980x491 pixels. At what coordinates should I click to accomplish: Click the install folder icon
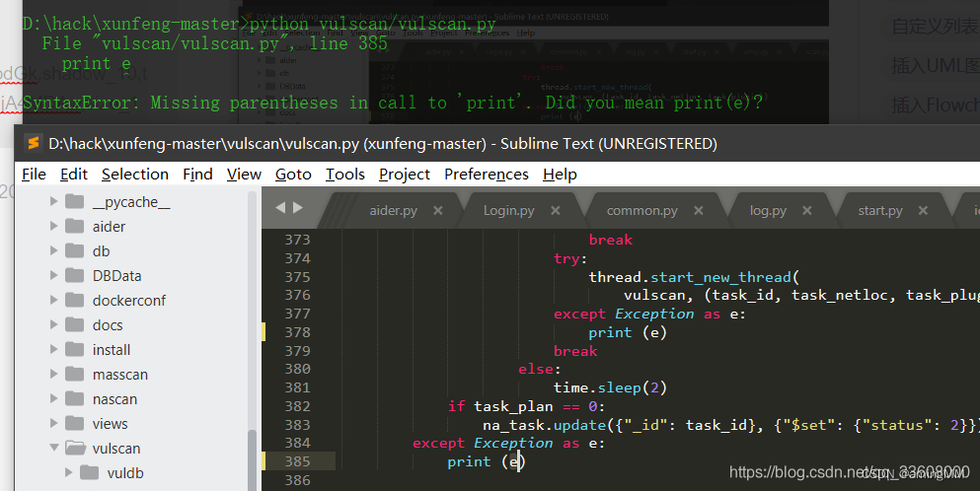(74, 349)
